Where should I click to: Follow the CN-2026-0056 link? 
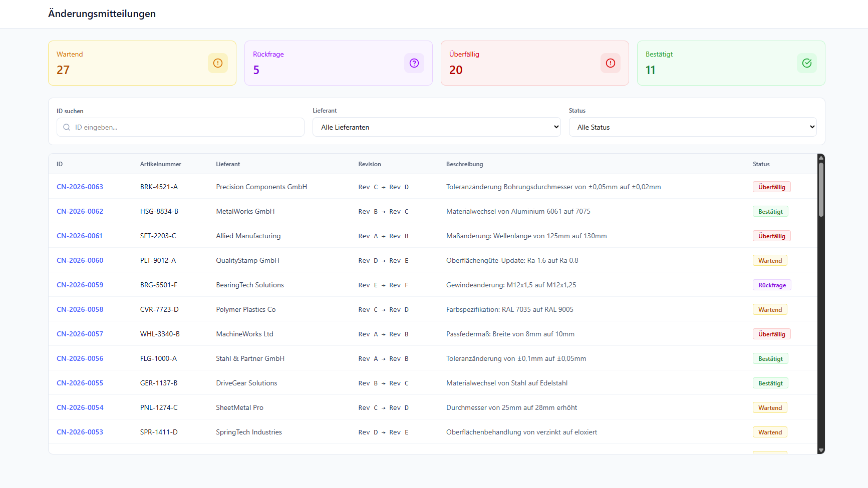(x=80, y=358)
